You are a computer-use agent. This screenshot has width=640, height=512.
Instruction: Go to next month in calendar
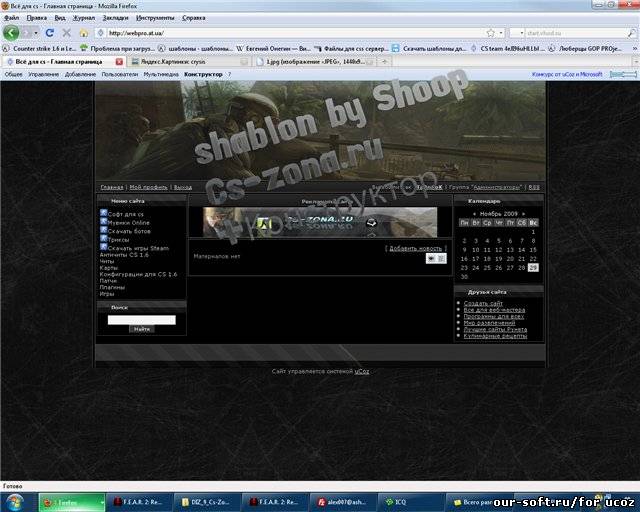(523, 214)
